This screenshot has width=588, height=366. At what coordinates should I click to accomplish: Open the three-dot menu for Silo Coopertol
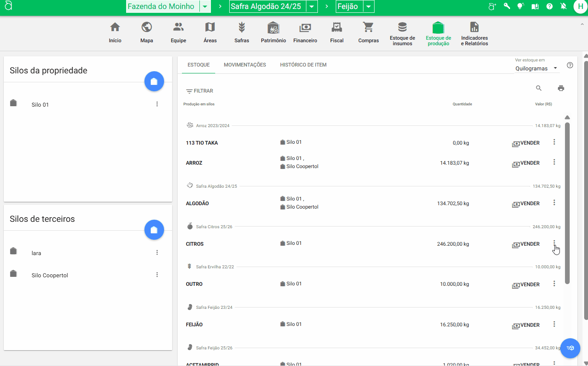[x=157, y=275]
